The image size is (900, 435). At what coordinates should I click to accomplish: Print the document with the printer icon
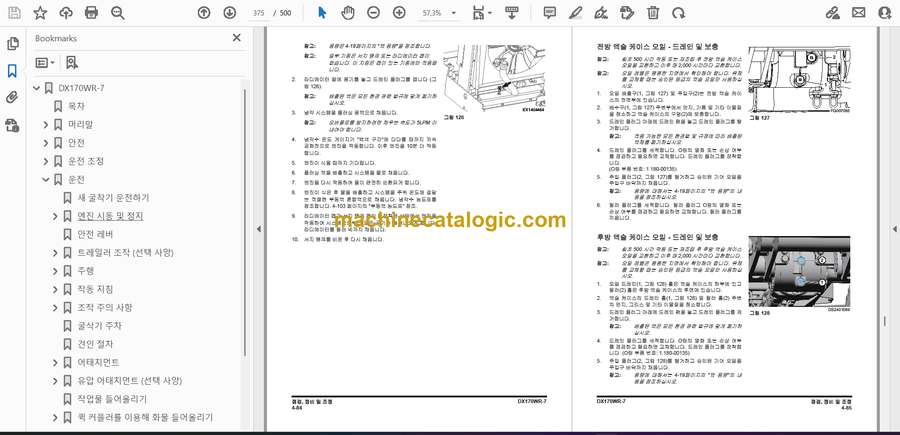[91, 13]
